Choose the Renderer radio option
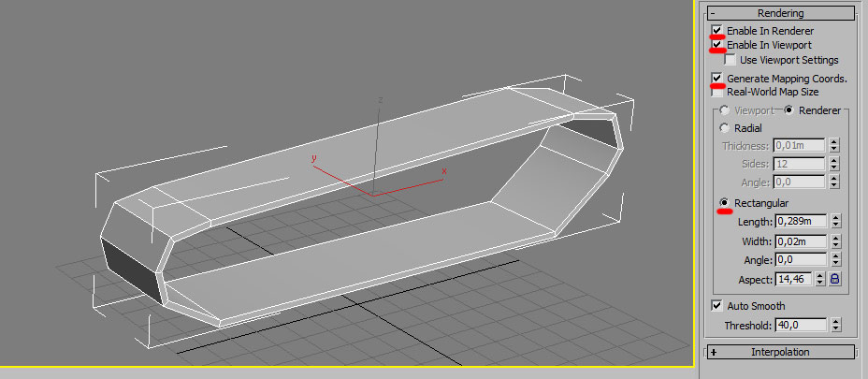 (x=789, y=109)
